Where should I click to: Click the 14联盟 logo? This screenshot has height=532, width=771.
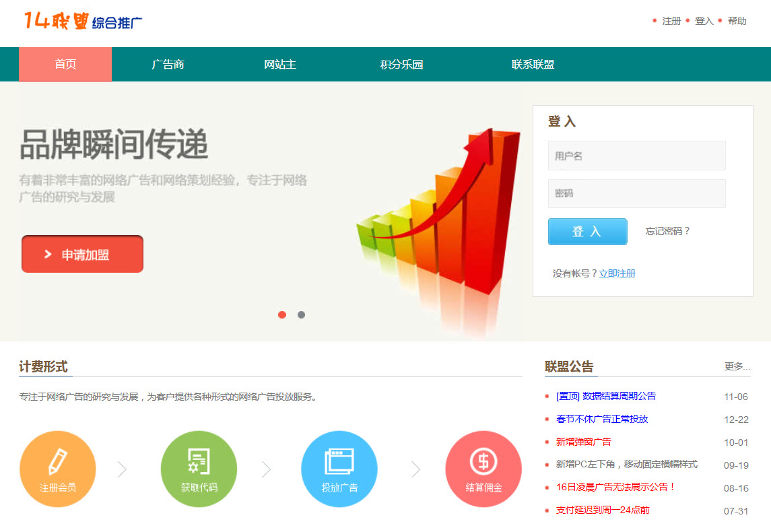click(x=82, y=22)
